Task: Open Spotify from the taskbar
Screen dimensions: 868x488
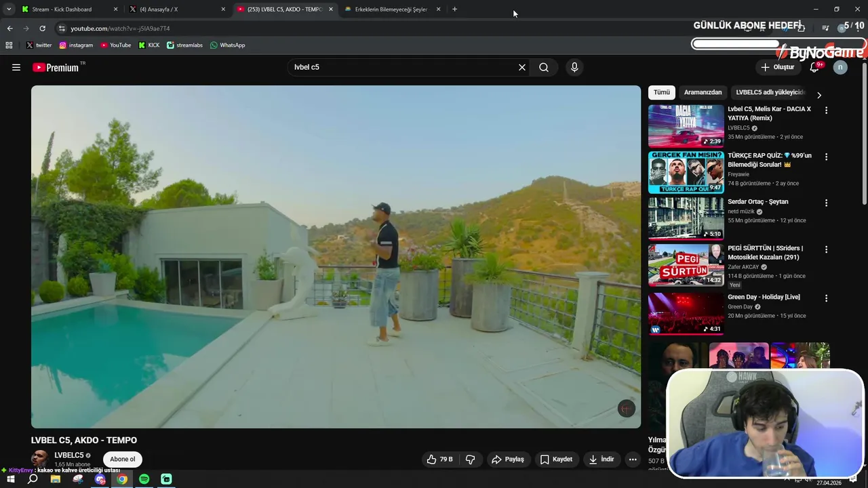Action: point(144,480)
